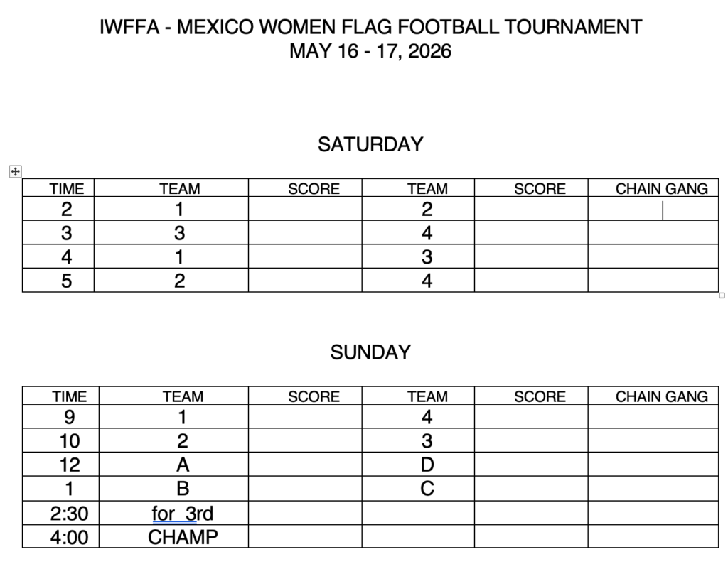Screen dimensions: 728x574
Task: Click the SUNDAY heading text
Action: pyautogui.click(x=370, y=352)
